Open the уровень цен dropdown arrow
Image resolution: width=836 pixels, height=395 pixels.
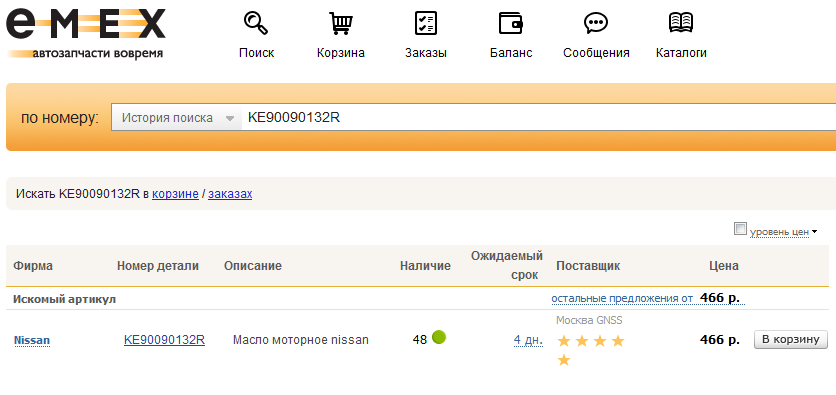[x=814, y=232]
